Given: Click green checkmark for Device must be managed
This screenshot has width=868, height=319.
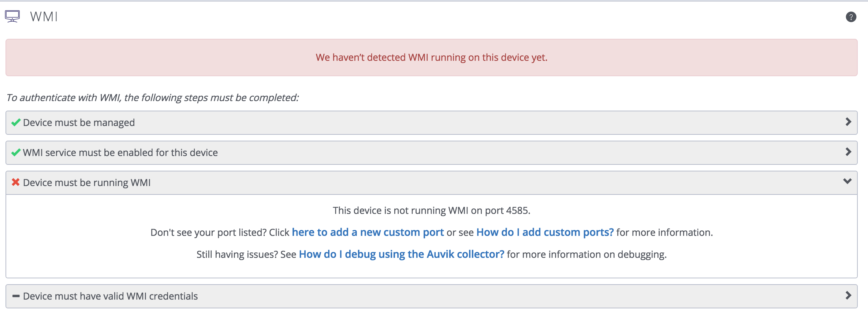Looking at the screenshot, I should coord(16,122).
